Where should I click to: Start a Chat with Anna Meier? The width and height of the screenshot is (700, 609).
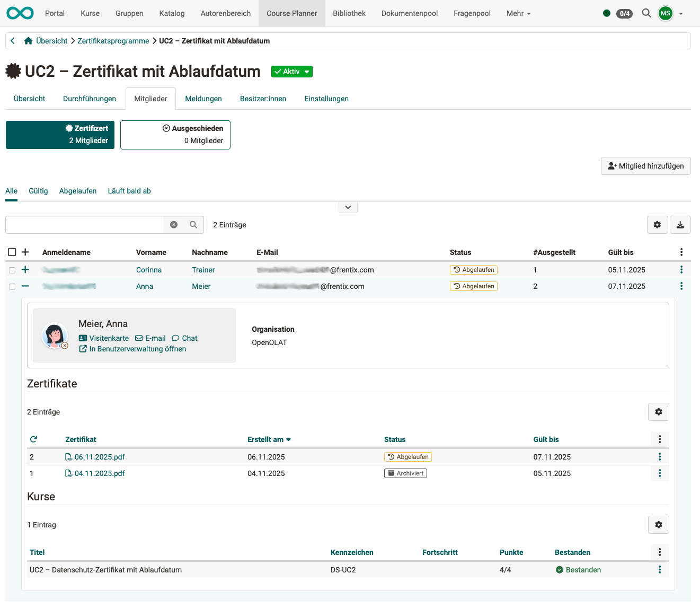[184, 338]
